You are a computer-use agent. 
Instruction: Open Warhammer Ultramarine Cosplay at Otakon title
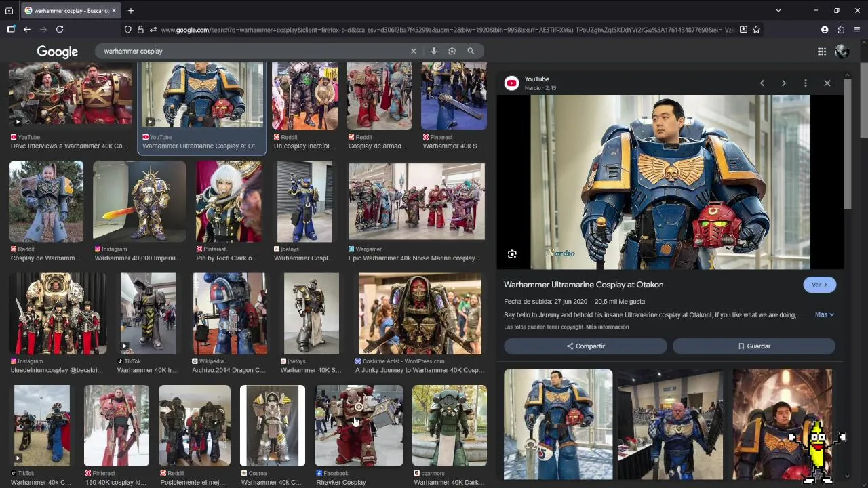tap(583, 285)
